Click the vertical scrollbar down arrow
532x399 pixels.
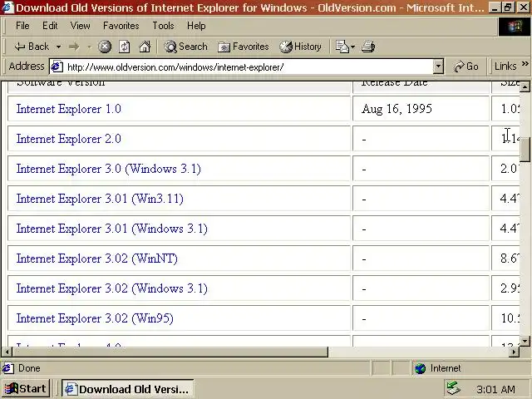click(525, 341)
